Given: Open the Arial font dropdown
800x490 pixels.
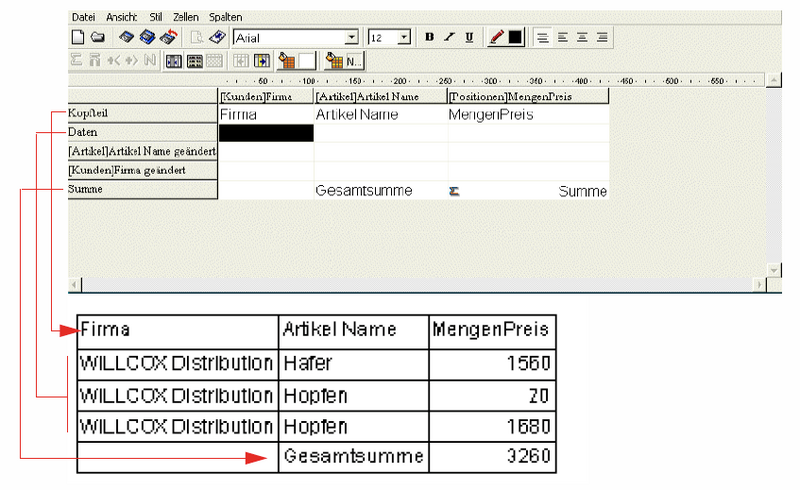Looking at the screenshot, I should (351, 37).
